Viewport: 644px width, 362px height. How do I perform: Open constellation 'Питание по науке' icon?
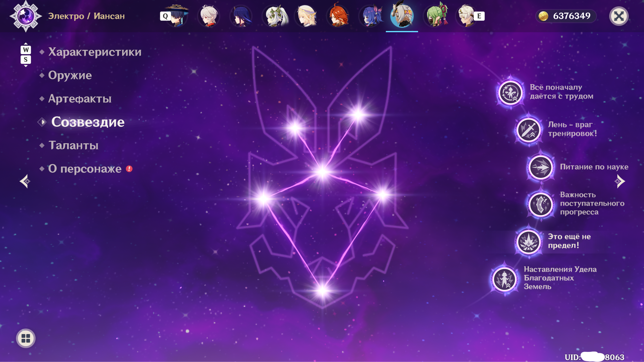(540, 167)
